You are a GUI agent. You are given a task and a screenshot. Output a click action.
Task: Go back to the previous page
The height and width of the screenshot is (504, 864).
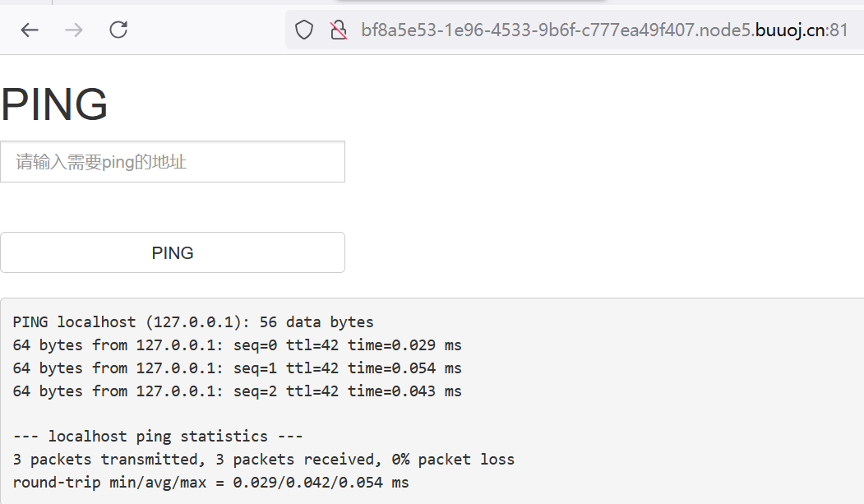click(x=30, y=30)
